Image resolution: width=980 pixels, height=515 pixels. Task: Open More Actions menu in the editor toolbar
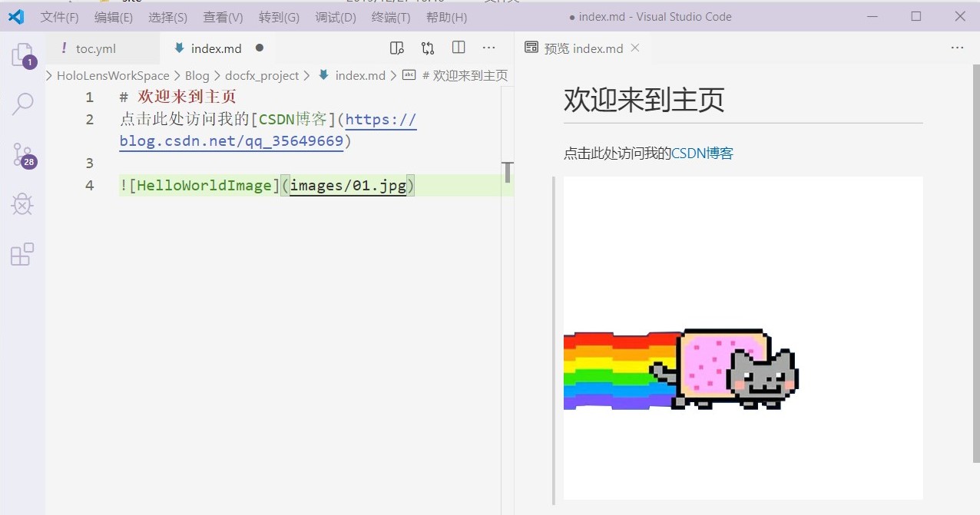(489, 48)
